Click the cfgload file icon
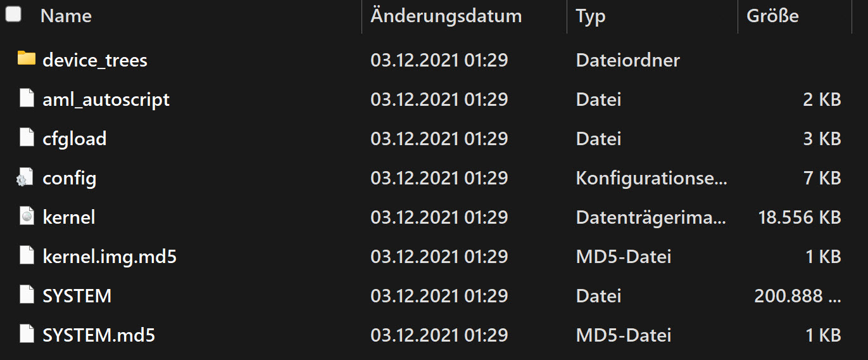This screenshot has width=868, height=360. point(26,138)
